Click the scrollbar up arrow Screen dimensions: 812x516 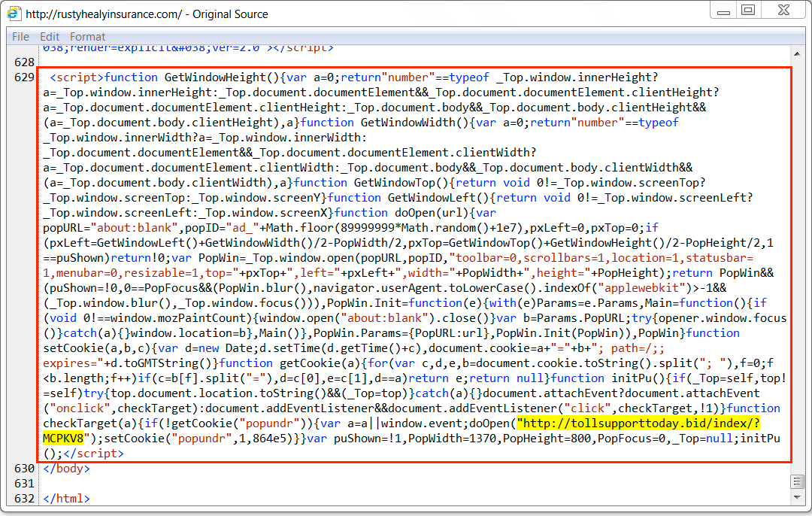click(x=797, y=54)
